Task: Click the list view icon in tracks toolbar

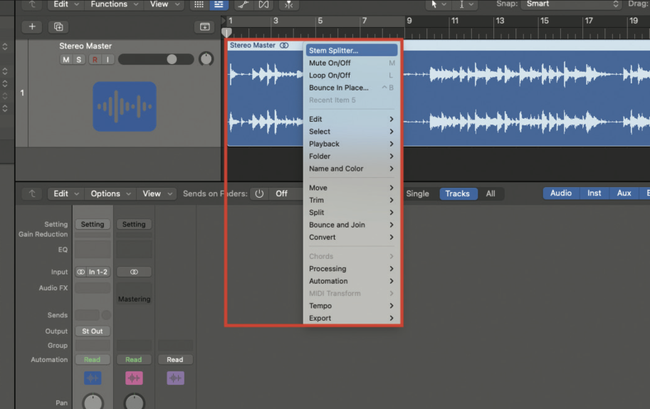Action: (x=219, y=5)
